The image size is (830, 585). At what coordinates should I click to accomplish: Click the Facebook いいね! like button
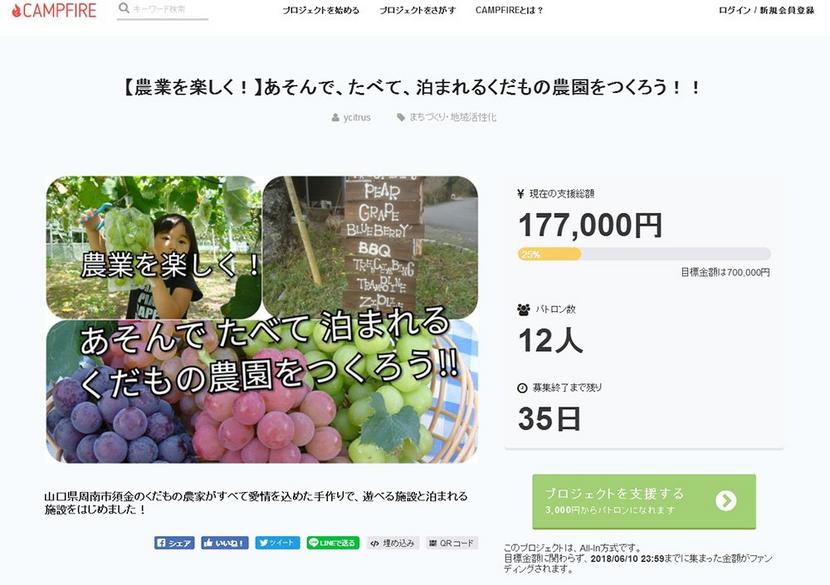pyautogui.click(x=224, y=543)
